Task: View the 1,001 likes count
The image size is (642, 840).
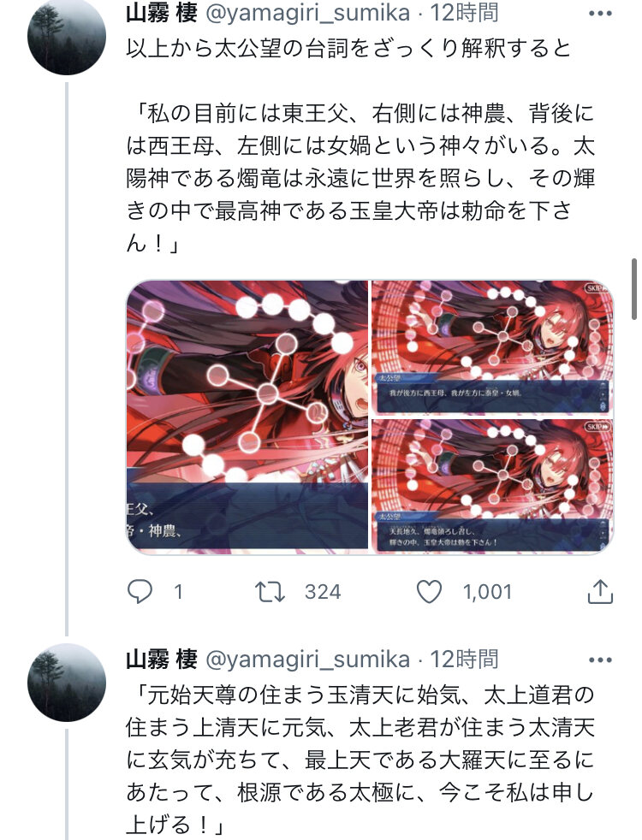Action: (x=487, y=592)
